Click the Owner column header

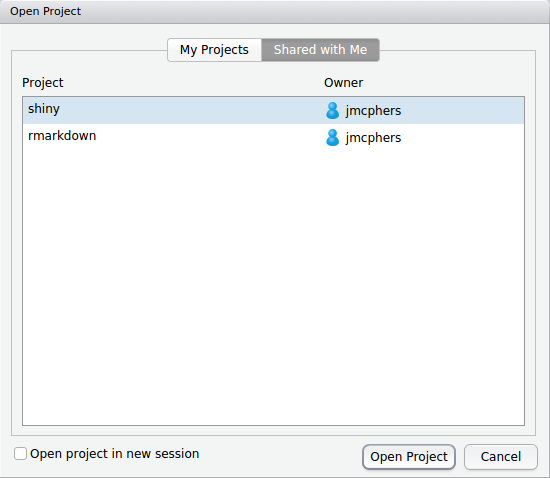coord(343,83)
